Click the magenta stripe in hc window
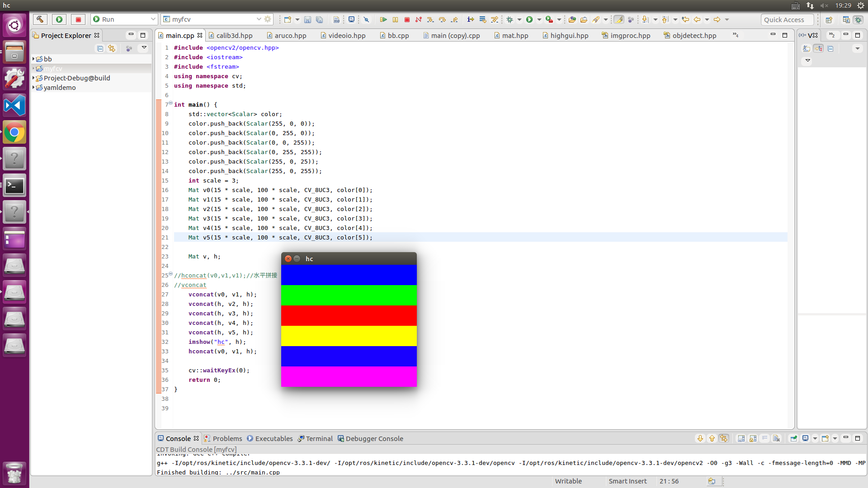The width and height of the screenshot is (868, 488). click(349, 376)
